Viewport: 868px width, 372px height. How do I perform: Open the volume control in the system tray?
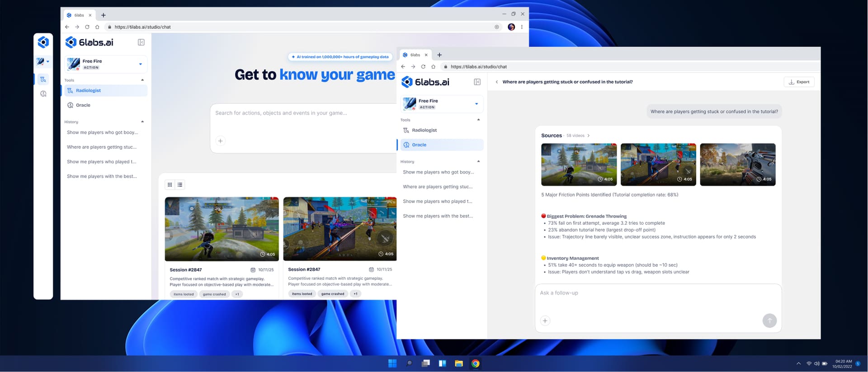point(817,363)
